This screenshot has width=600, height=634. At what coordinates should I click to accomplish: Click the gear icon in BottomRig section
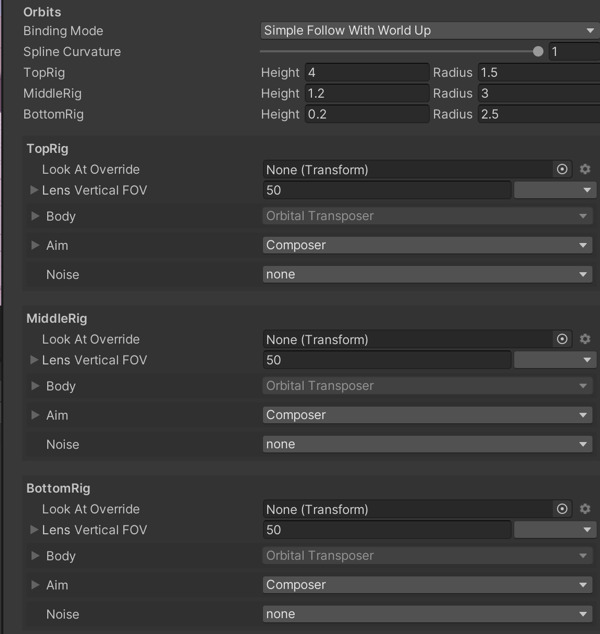pos(585,510)
